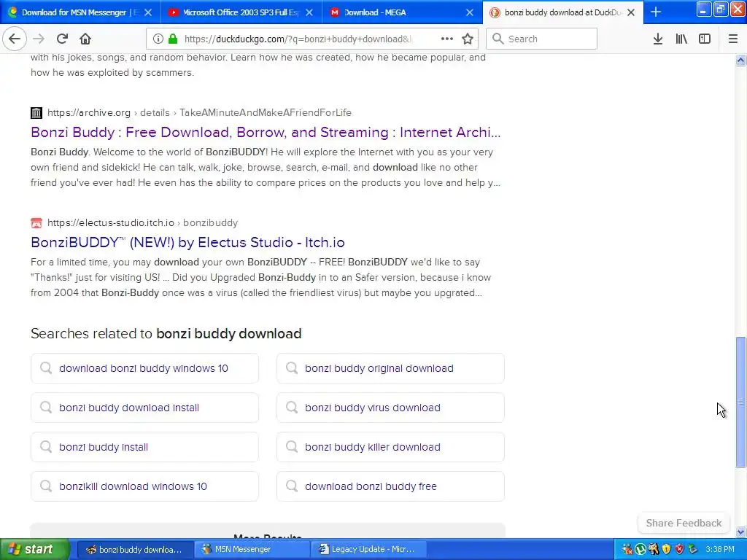The image size is (747, 560).
Task: Search download bonzi buddy free
Action: click(390, 486)
